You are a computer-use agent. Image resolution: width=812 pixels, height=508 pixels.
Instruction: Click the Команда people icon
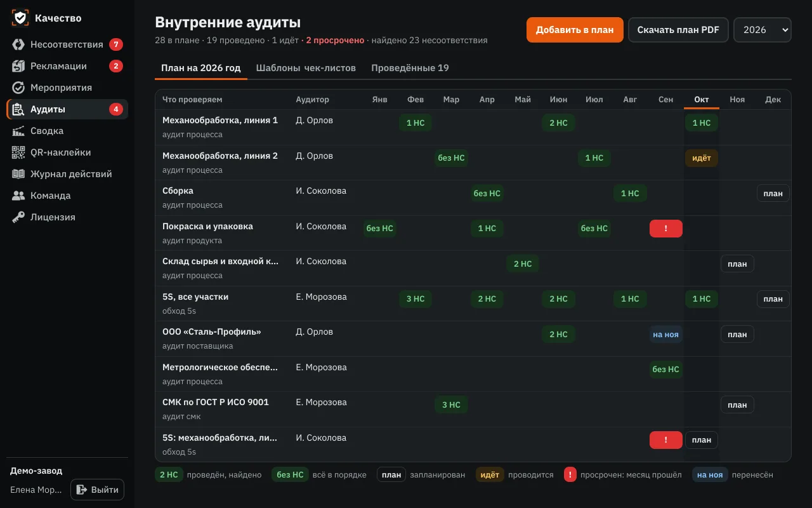click(x=18, y=196)
